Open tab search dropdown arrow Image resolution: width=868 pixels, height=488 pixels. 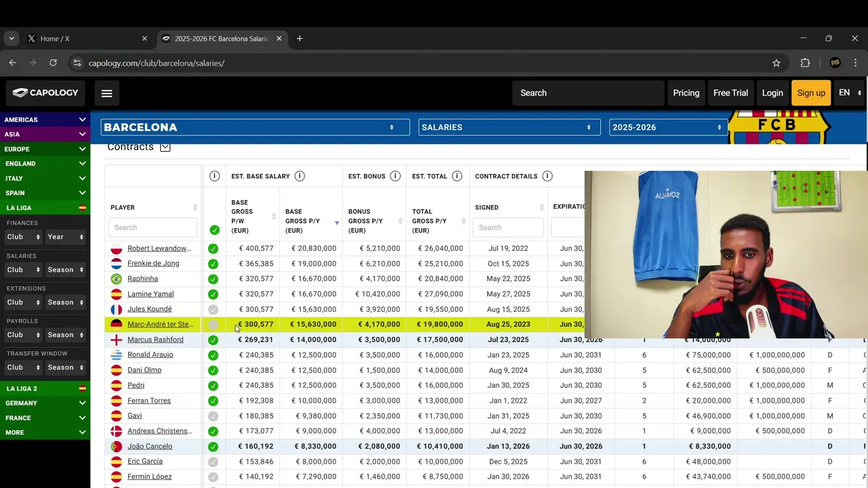click(x=12, y=39)
